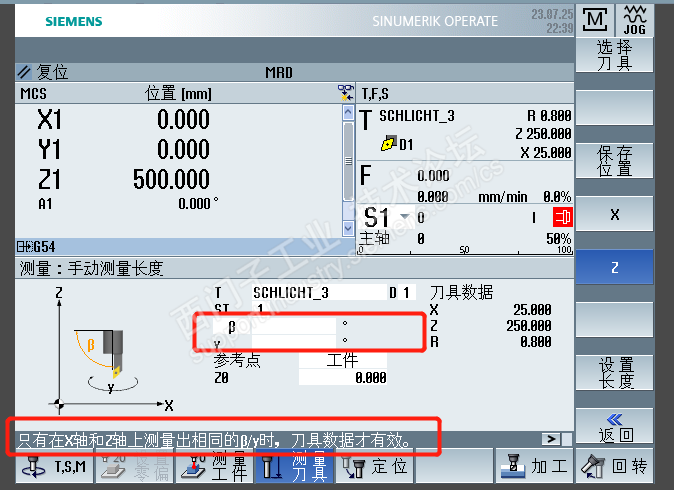Click the Y1 axis position value
Image resolution: width=674 pixels, height=490 pixels.
pos(183,149)
